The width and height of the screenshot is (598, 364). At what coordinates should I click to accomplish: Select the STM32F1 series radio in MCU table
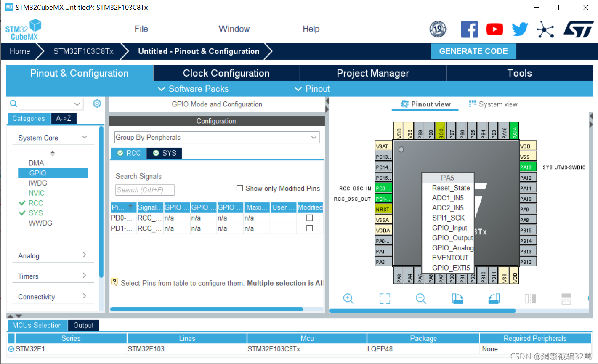pyautogui.click(x=11, y=349)
